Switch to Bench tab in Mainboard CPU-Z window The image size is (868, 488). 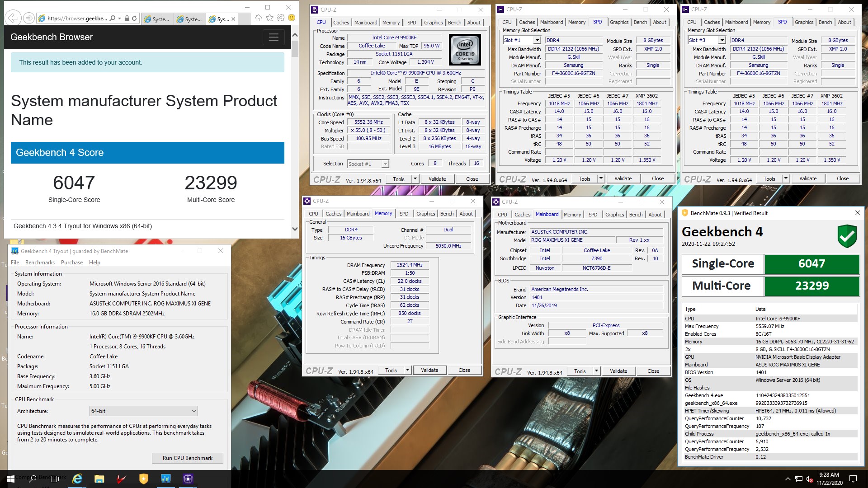point(636,215)
